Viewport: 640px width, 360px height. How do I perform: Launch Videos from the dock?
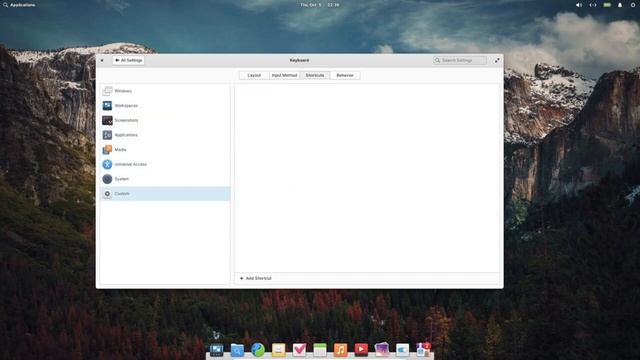click(x=361, y=349)
